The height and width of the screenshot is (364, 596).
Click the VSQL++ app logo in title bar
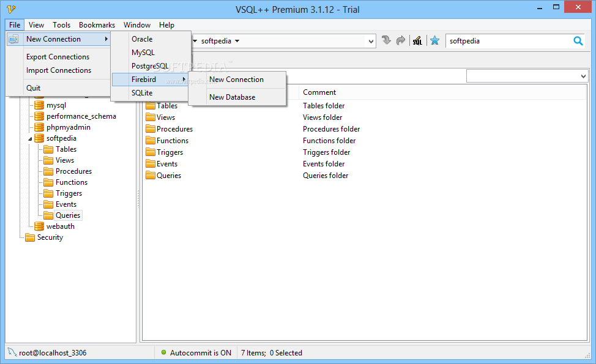[x=12, y=9]
